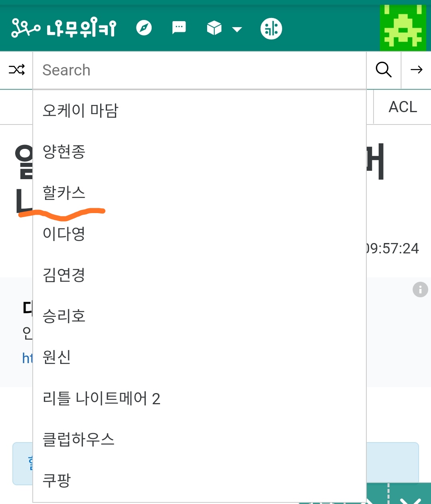The image size is (431, 504).
Task: Select suggestion 양현종
Action: click(64, 152)
